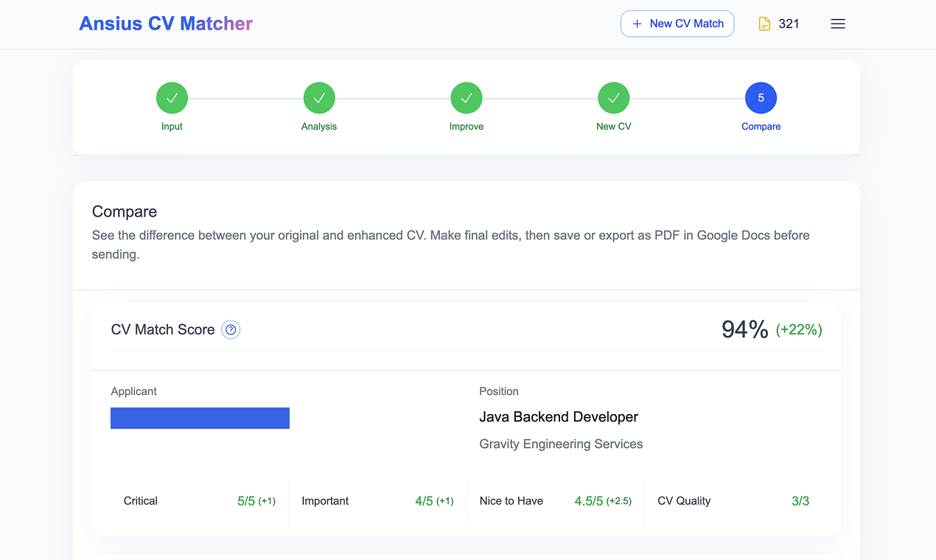936x560 pixels.
Task: Go to the Analysis step circle
Action: point(319,98)
